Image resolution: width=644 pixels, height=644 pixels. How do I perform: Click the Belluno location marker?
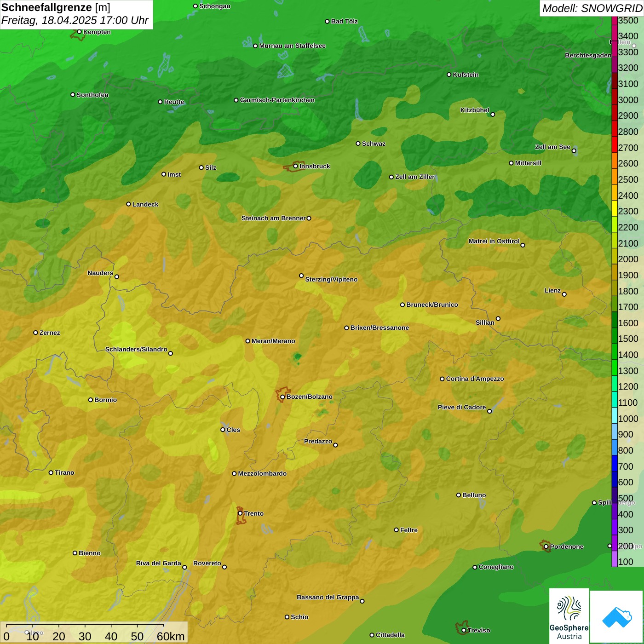pos(459,495)
